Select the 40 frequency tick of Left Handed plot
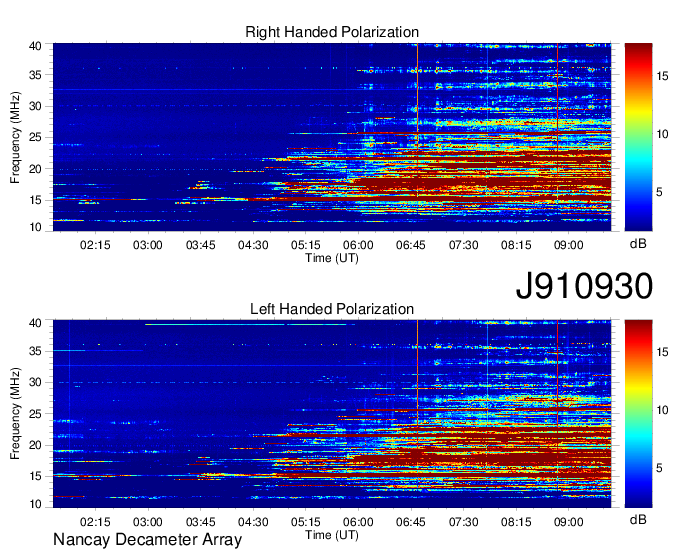680x552 pixels. [x=35, y=323]
